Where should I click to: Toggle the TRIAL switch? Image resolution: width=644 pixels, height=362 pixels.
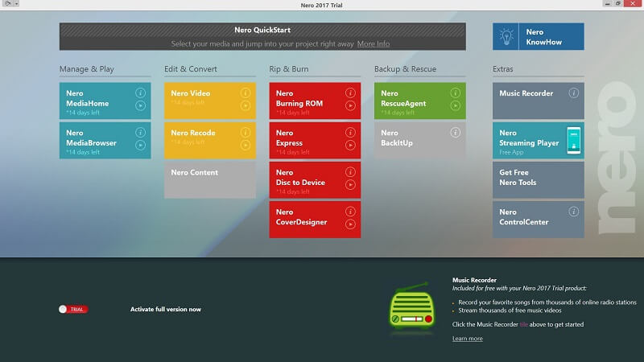pos(73,310)
